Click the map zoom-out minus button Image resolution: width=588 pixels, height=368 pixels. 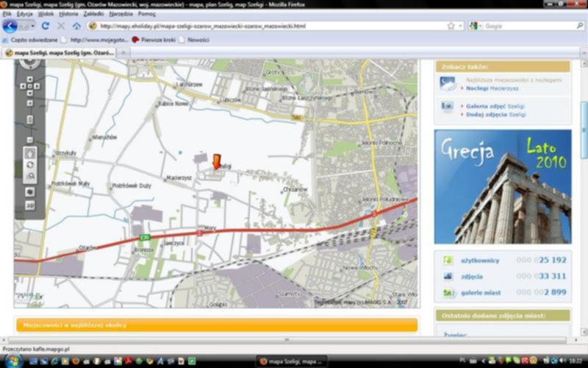click(x=30, y=139)
